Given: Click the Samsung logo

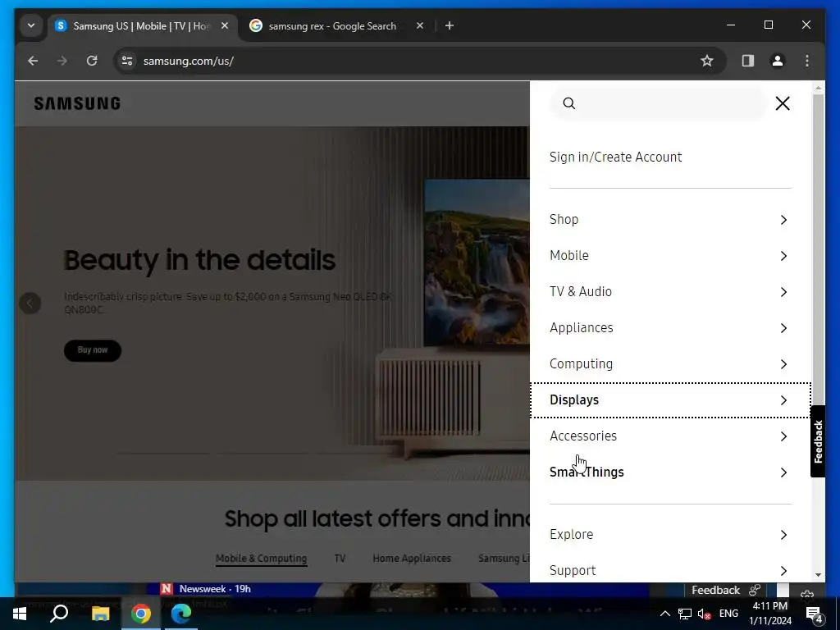Looking at the screenshot, I should pos(77,103).
